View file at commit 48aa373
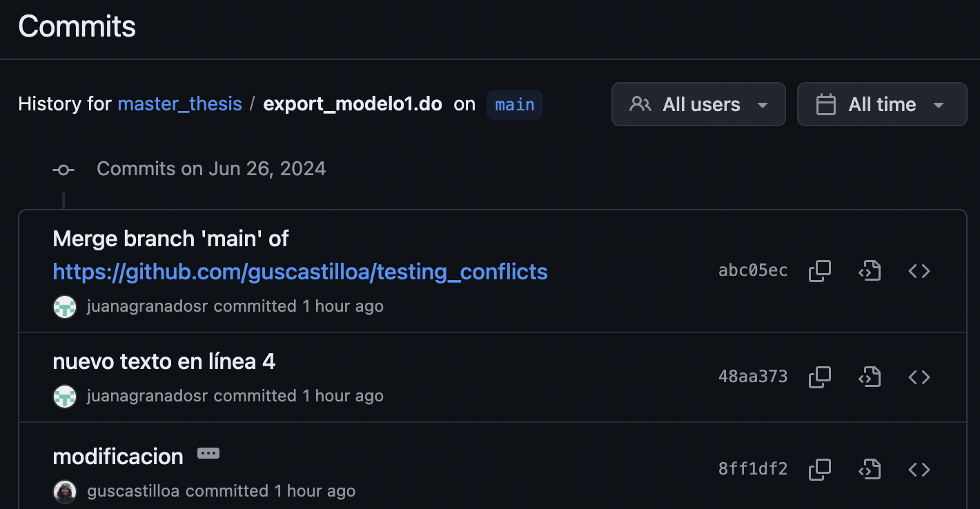The width and height of the screenshot is (980, 509). click(870, 377)
